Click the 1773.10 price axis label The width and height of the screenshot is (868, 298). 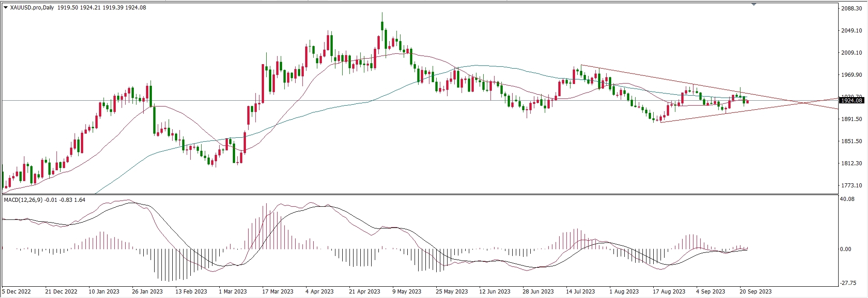851,186
